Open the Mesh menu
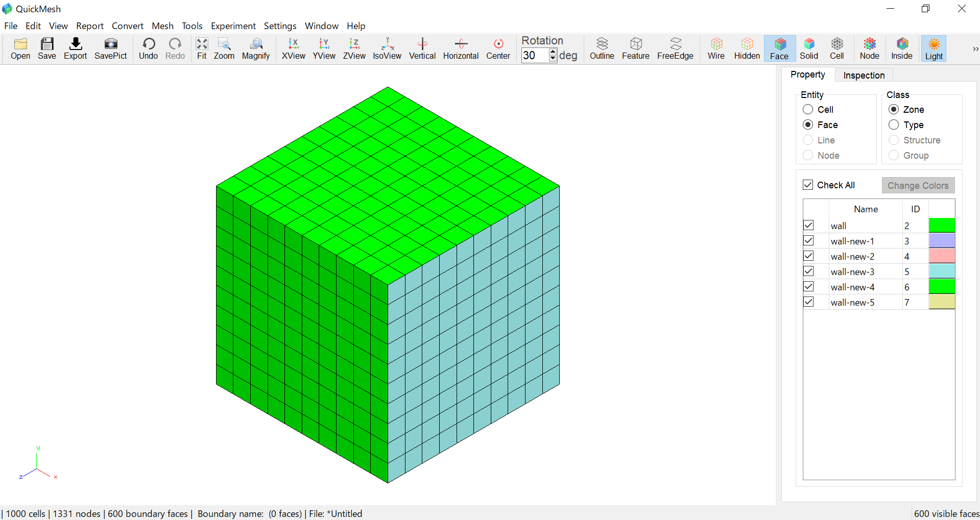 point(162,26)
